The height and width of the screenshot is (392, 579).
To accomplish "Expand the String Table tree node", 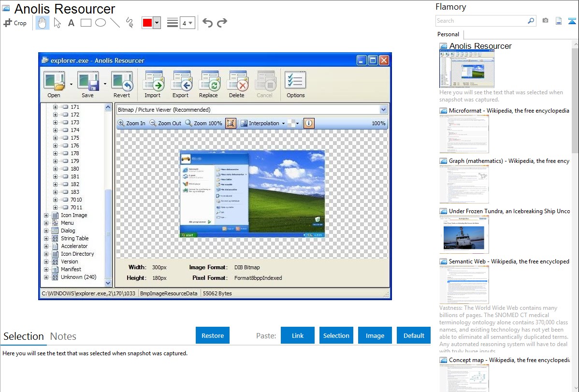I will coord(46,239).
